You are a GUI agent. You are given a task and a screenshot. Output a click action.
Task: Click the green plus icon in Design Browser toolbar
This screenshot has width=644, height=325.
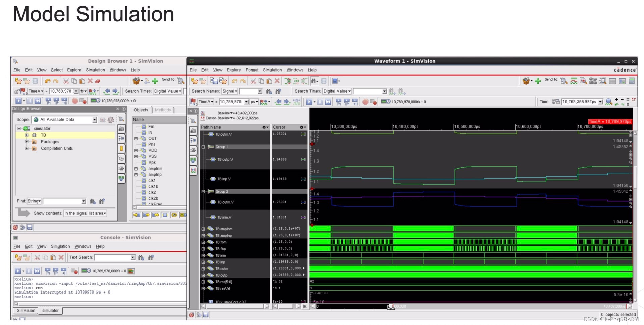tap(155, 81)
